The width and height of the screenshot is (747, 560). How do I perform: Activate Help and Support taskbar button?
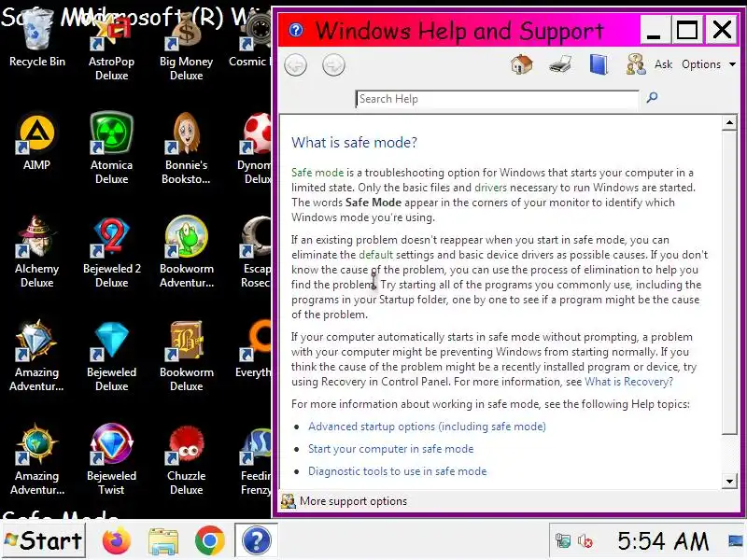click(x=256, y=540)
